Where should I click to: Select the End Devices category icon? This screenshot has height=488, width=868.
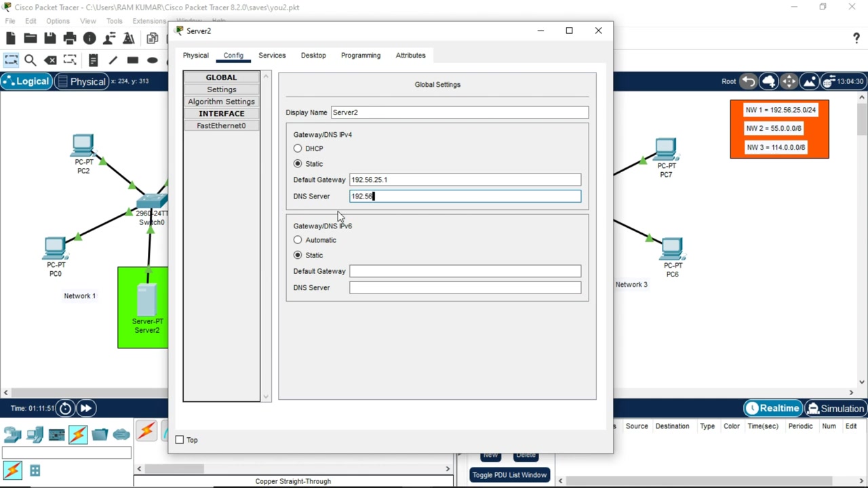tap(35, 434)
